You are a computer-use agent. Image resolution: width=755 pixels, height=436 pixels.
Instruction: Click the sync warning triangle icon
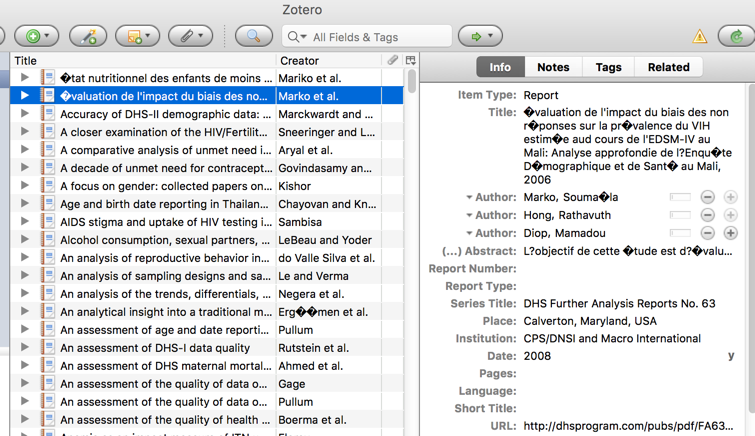tap(700, 37)
